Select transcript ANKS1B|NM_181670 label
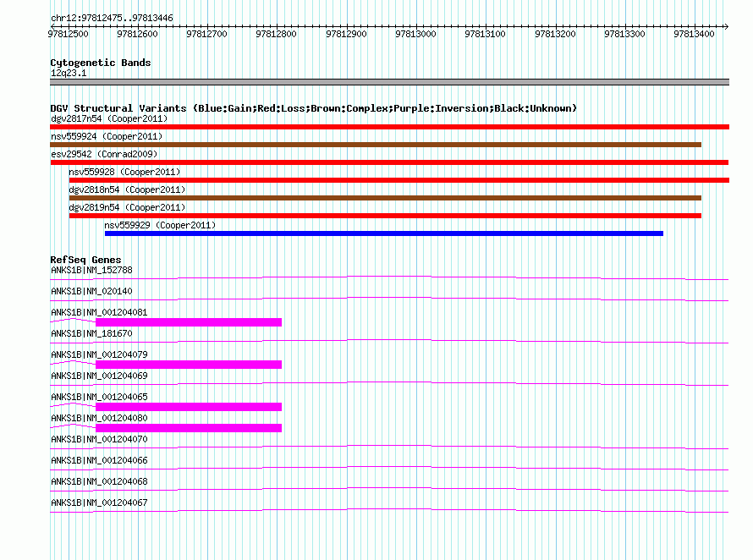 (91, 333)
